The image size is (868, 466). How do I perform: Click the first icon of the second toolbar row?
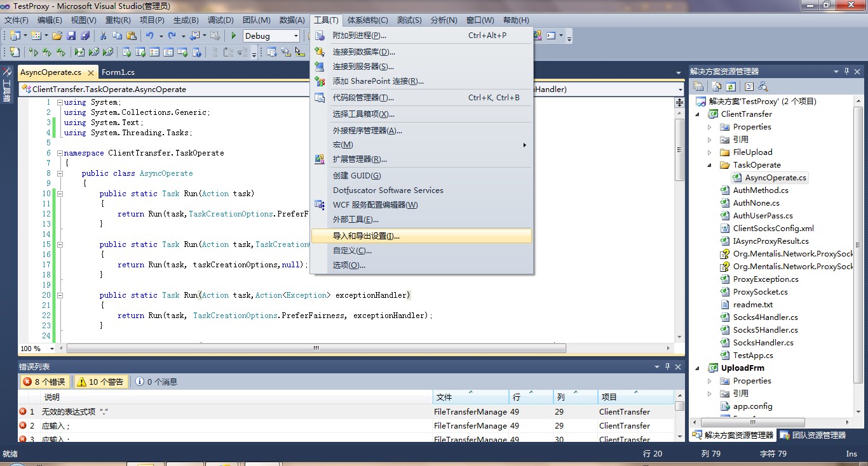15,52
